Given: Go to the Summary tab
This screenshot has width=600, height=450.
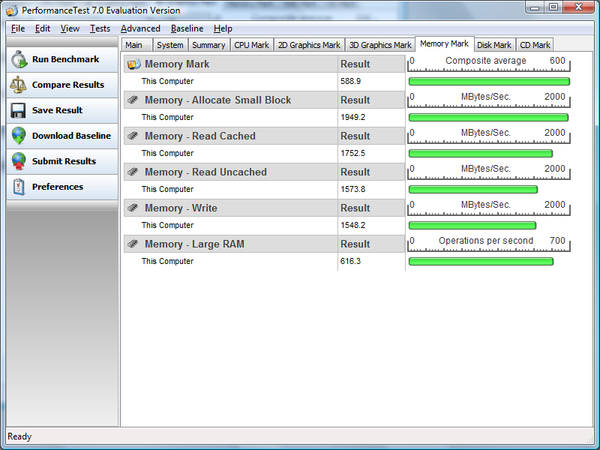Looking at the screenshot, I should click(x=208, y=45).
